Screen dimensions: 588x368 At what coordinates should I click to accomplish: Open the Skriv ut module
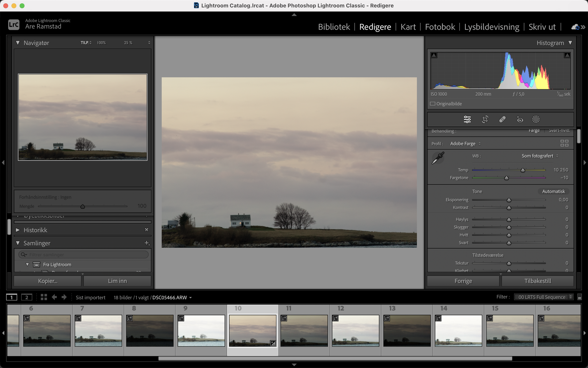tap(542, 27)
